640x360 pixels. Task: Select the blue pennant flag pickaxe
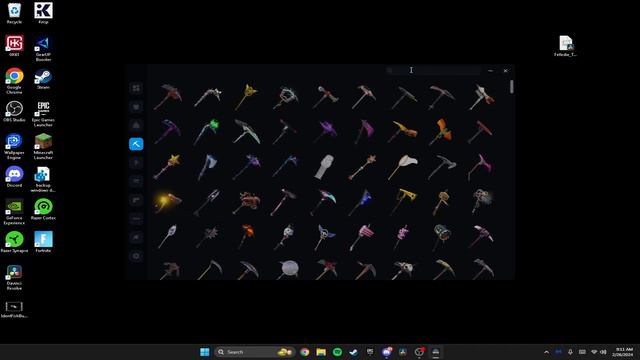(x=361, y=202)
